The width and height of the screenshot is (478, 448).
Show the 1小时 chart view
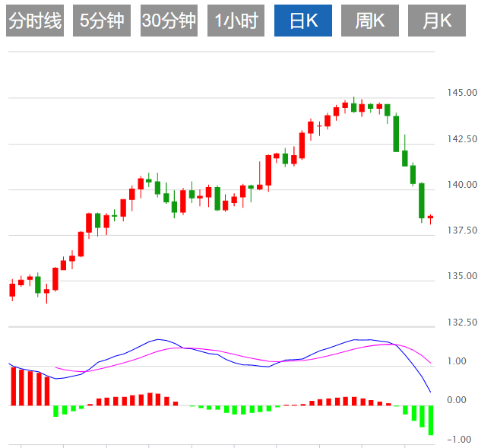(x=236, y=21)
